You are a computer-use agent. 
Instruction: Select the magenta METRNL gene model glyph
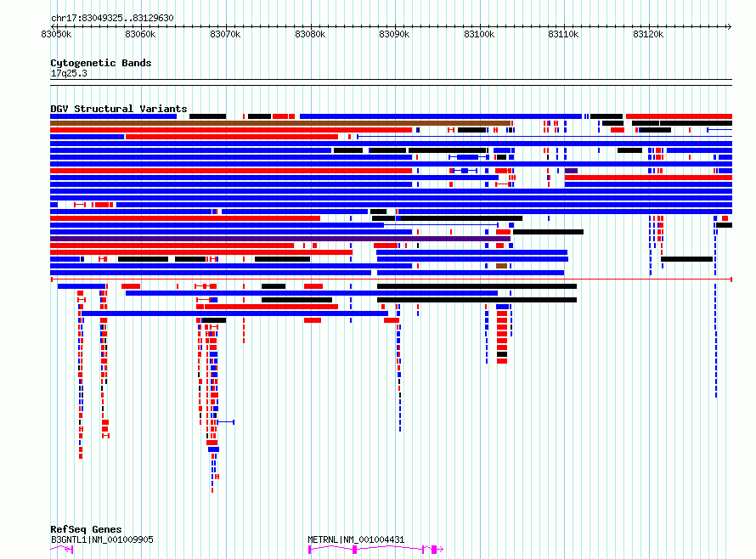coord(375,549)
